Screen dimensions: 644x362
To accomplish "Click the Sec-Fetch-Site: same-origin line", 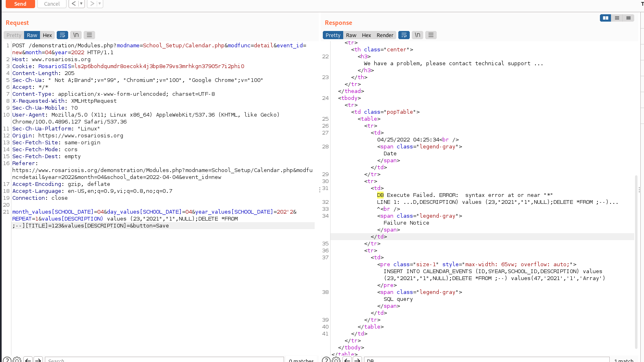I will pyautogui.click(x=56, y=142).
